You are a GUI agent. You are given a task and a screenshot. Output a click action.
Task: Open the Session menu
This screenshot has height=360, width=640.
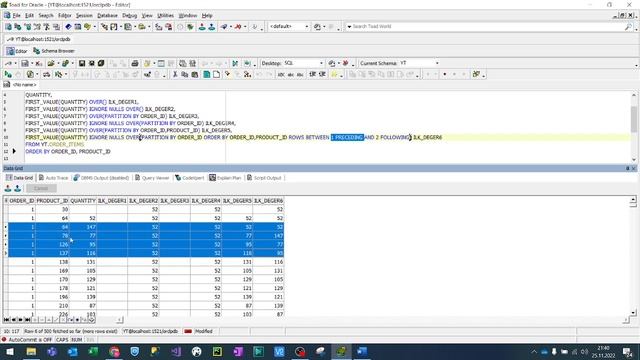coord(84,16)
